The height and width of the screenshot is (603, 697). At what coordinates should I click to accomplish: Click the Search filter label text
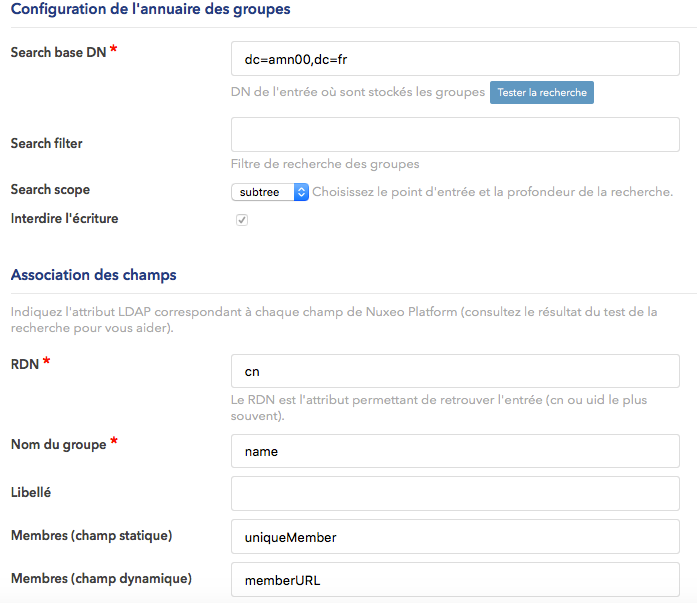pos(47,143)
